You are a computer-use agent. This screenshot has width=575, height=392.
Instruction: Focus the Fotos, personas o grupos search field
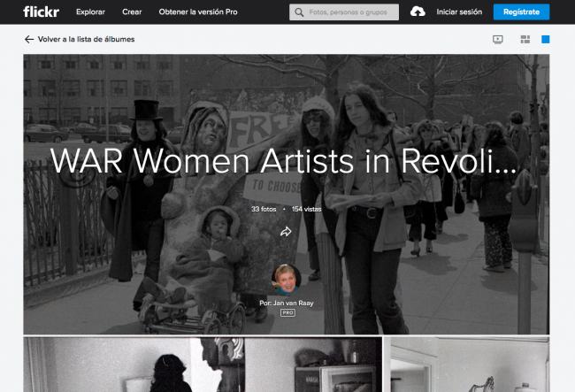(x=352, y=12)
